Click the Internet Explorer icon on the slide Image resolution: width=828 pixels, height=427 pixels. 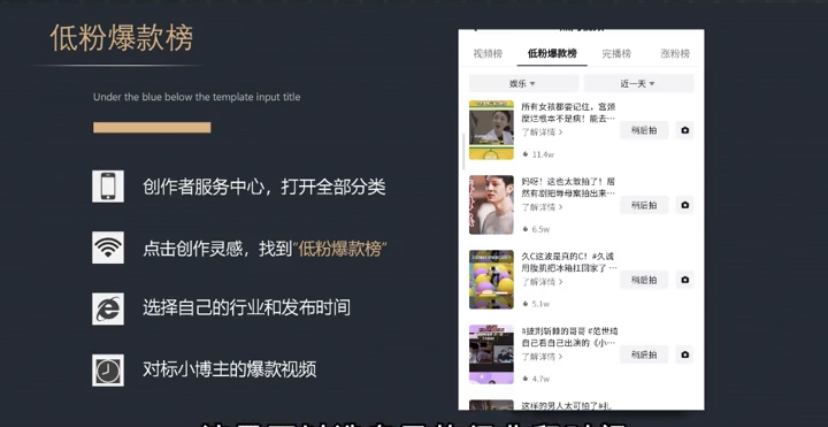coord(108,308)
